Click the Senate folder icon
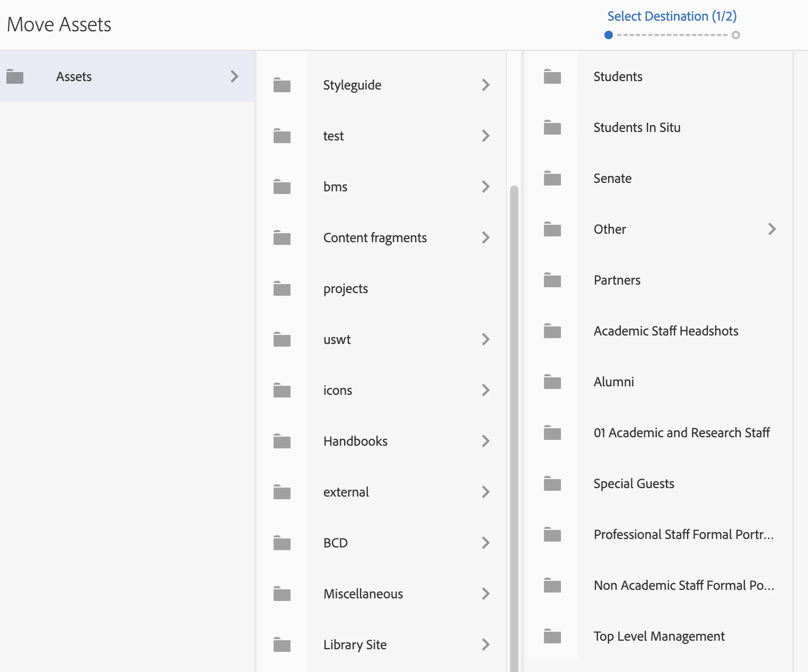The height and width of the screenshot is (672, 808). point(552,179)
